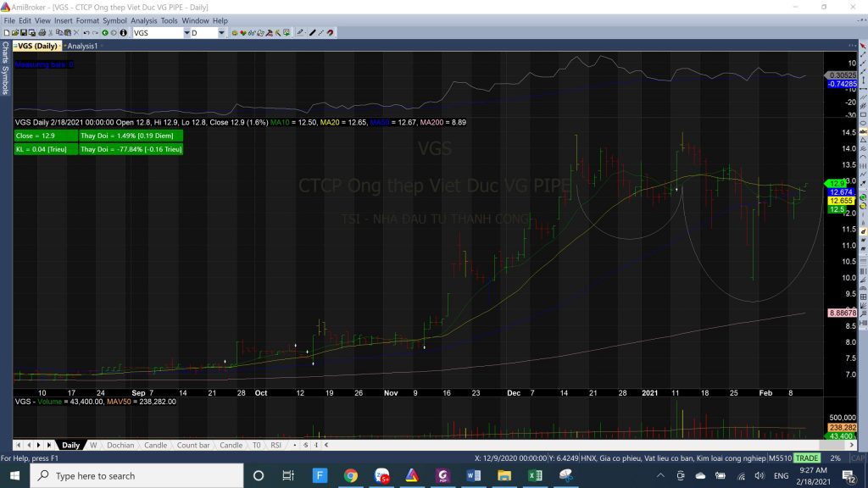The height and width of the screenshot is (488, 868).
Task: Open Google Chrome from the taskbar
Action: (351, 475)
